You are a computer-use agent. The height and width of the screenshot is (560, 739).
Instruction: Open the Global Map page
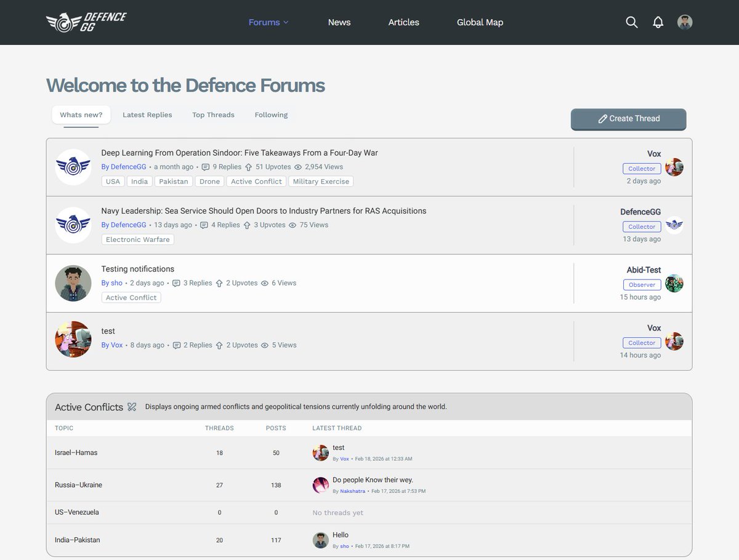(480, 22)
